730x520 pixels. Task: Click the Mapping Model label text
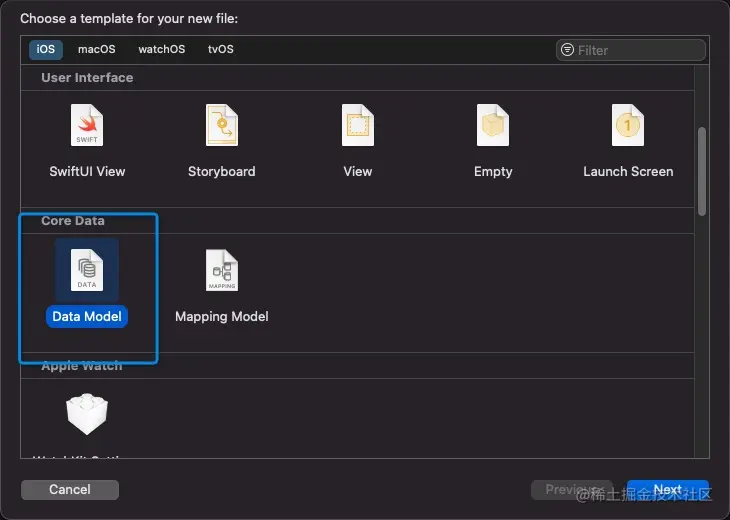pyautogui.click(x=222, y=317)
